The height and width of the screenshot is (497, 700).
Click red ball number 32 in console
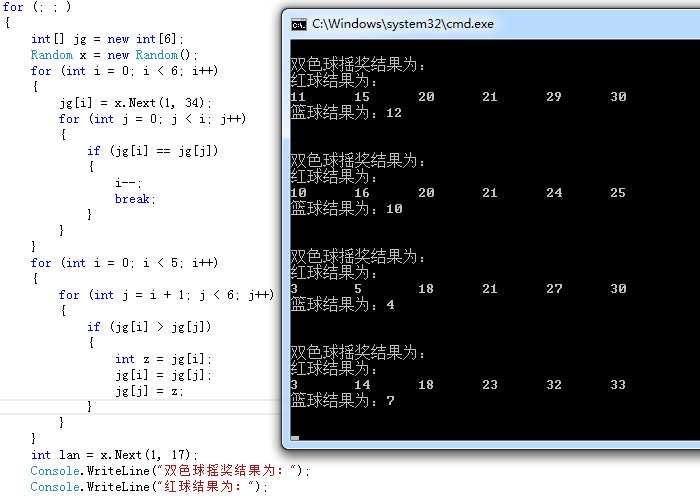[554, 385]
